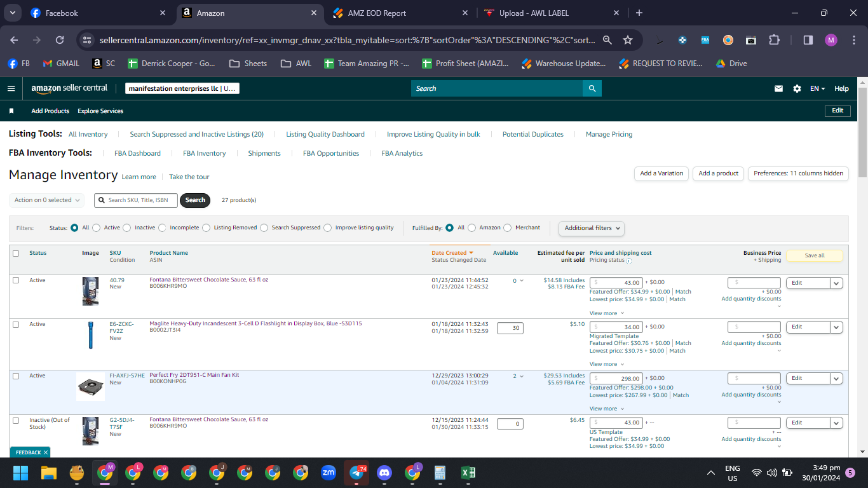Viewport: 868px width, 488px height.
Task: Click the Add a product button
Action: pyautogui.click(x=719, y=173)
